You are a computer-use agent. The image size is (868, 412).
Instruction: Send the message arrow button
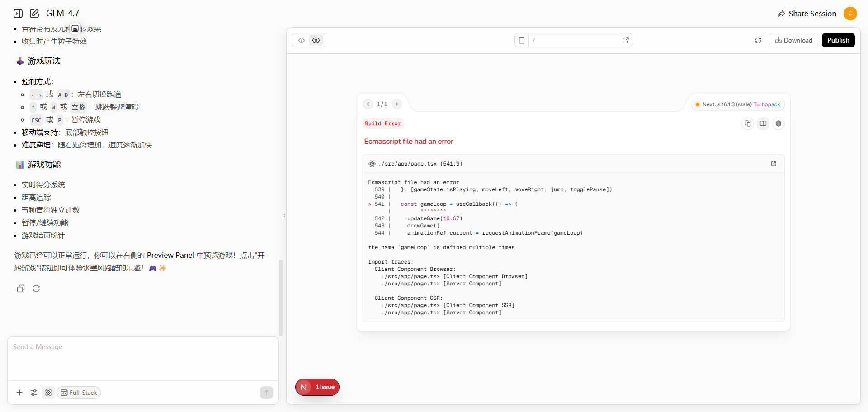267,393
